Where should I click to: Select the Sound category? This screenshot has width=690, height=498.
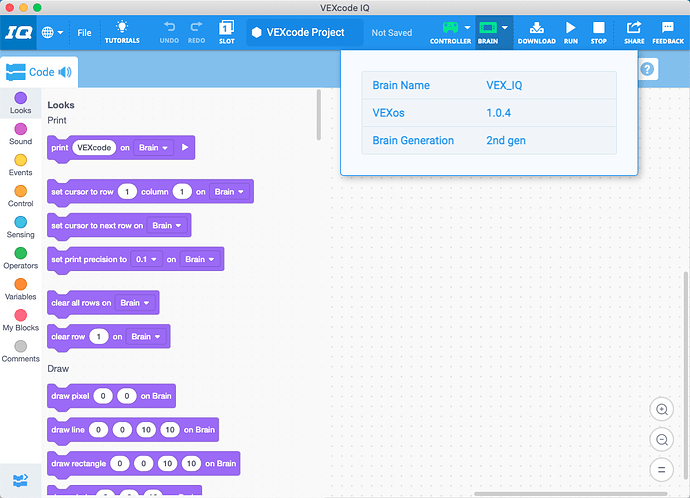21,134
